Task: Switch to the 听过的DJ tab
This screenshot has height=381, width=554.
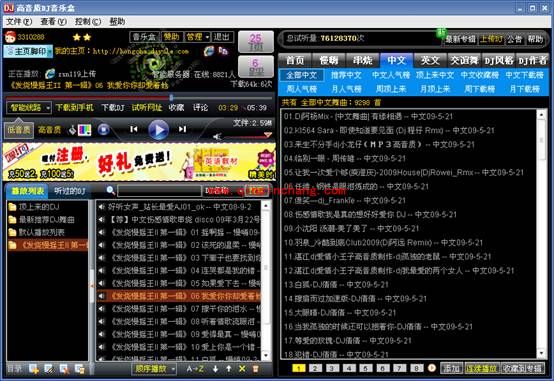Action: point(70,191)
